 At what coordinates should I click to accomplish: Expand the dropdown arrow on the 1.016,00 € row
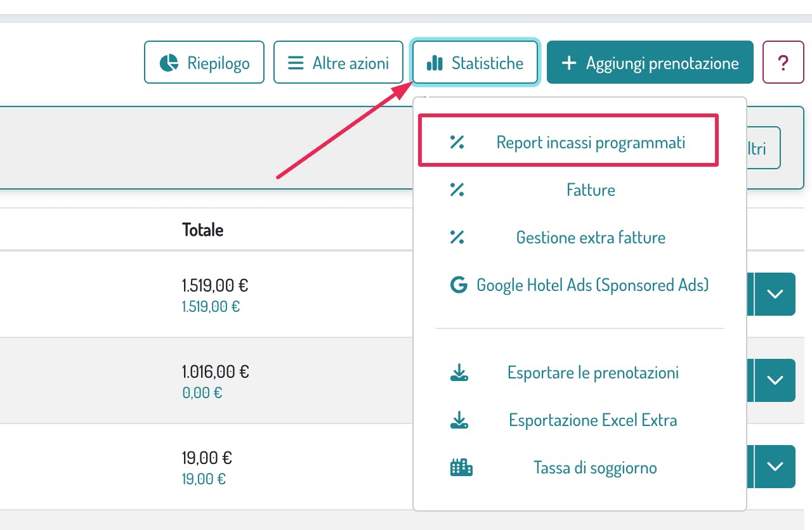(x=775, y=380)
